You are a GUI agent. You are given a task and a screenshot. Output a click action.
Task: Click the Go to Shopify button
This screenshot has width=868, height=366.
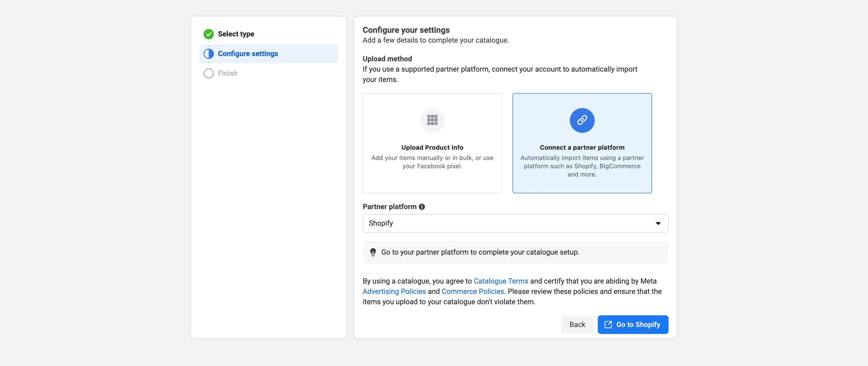coord(633,325)
